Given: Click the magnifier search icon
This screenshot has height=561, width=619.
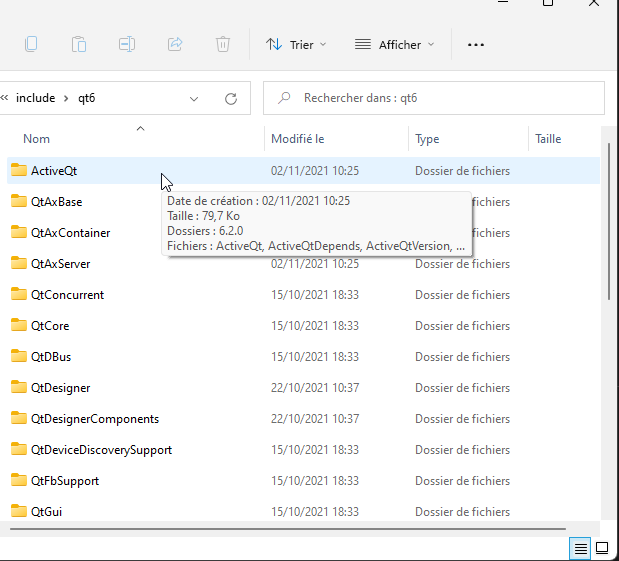Looking at the screenshot, I should (x=284, y=98).
